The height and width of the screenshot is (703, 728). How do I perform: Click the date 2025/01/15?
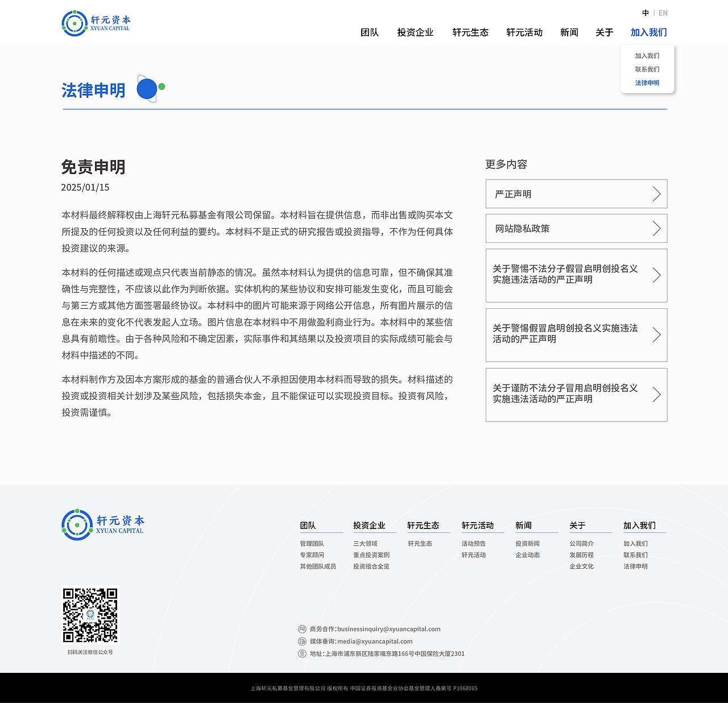point(85,187)
